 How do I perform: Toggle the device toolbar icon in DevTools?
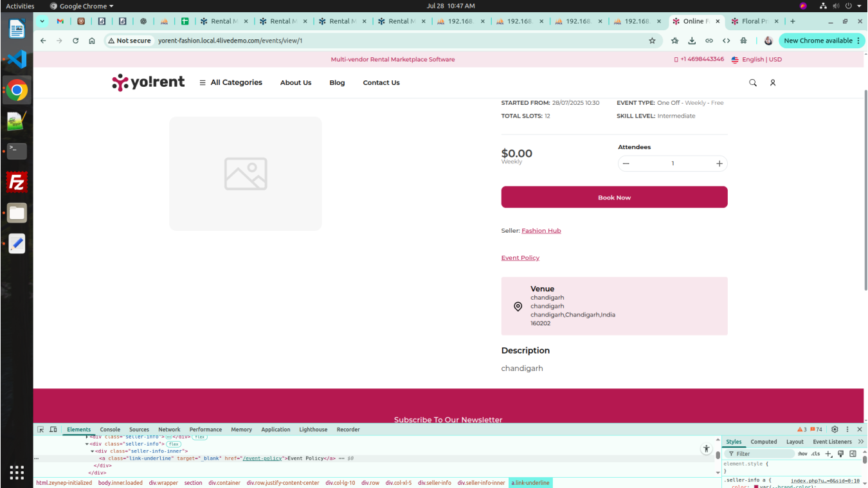click(x=53, y=429)
